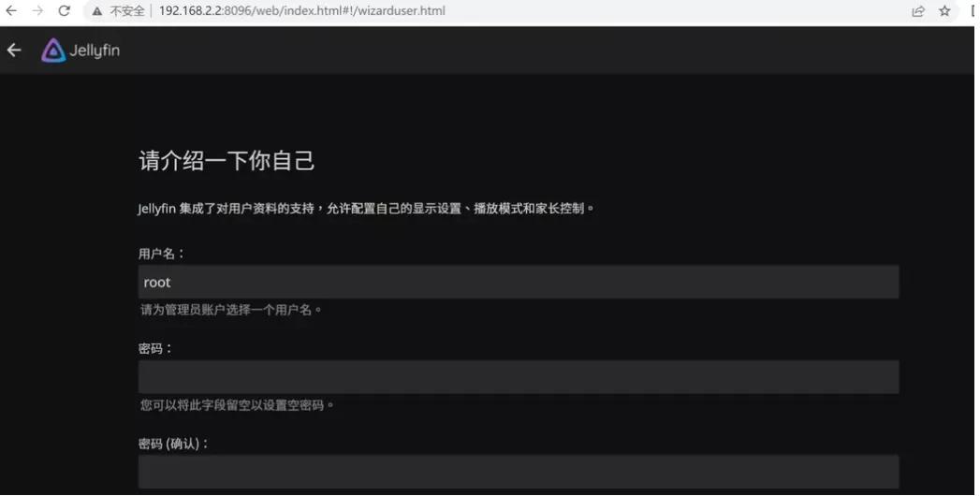Click into the 密码 password field
This screenshot has height=496, width=980.
(x=519, y=377)
